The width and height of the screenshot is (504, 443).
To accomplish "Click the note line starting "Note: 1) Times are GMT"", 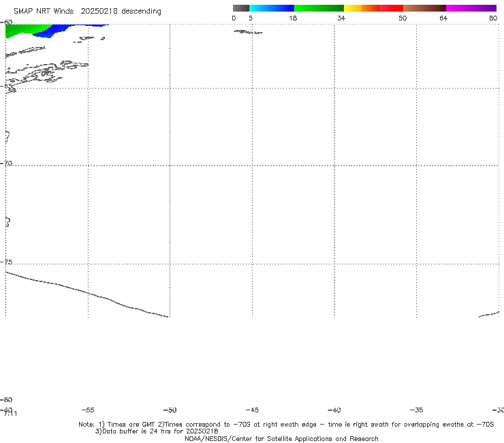I will click(286, 425).
